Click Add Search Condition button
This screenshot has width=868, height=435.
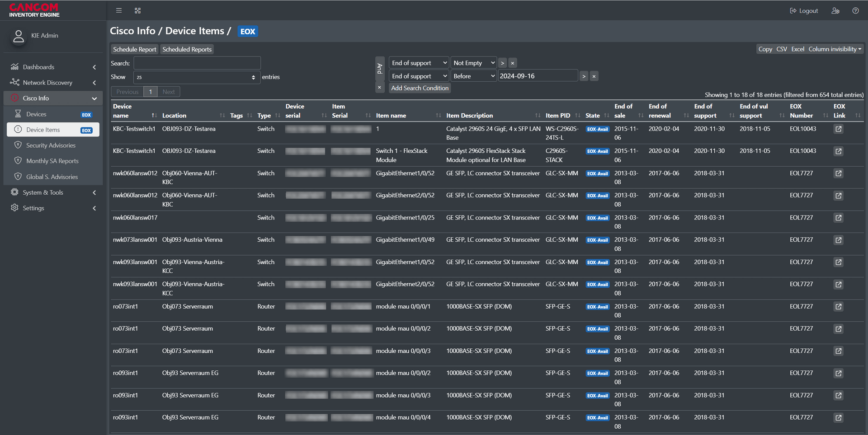point(420,88)
